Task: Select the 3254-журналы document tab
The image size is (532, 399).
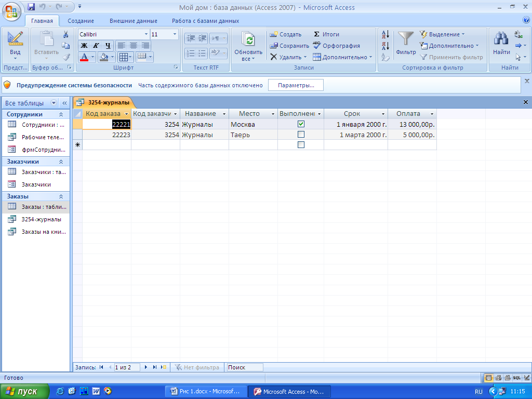Action: 104,102
